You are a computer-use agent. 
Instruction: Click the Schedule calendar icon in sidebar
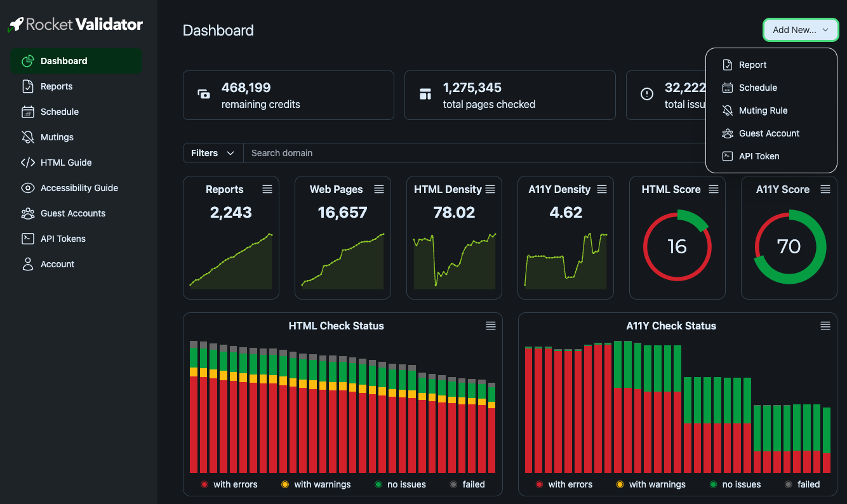tap(28, 112)
